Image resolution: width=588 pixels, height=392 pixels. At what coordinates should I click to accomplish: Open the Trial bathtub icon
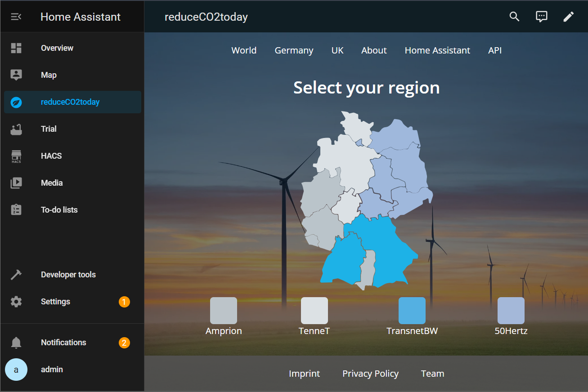point(16,129)
